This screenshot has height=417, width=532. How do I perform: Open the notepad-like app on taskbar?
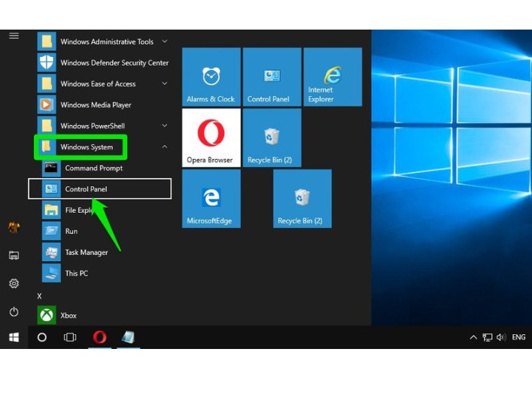point(129,337)
